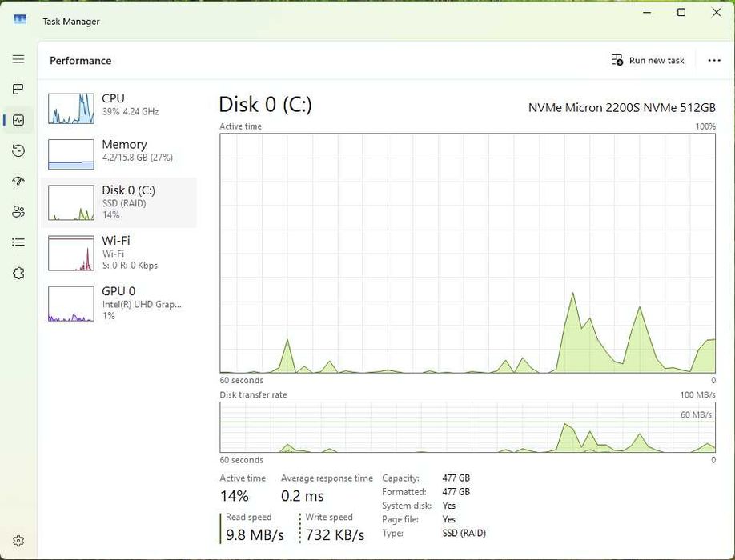Viewport: 735px width, 560px height.
Task: Click the '100 MB/s' scale label
Action: point(697,394)
